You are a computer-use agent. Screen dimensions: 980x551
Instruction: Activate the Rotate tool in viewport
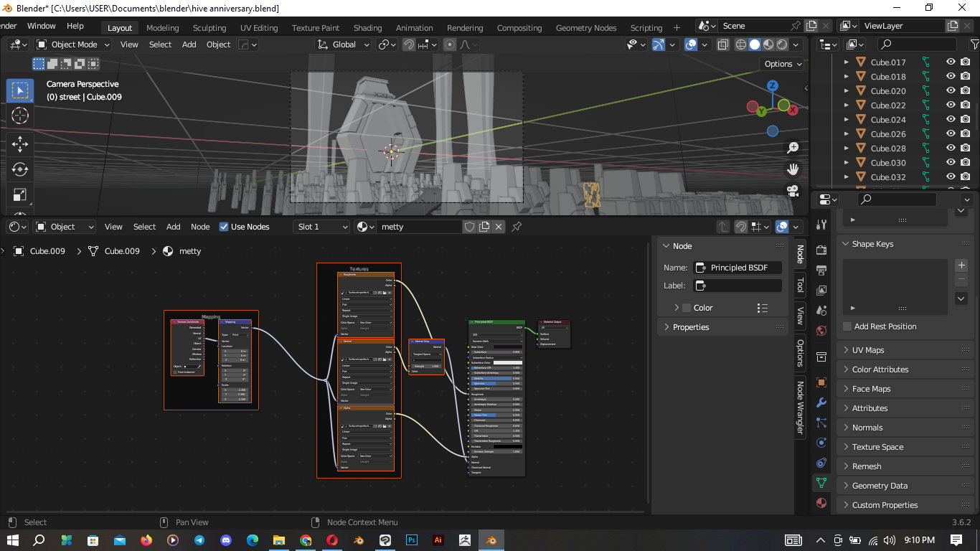[x=20, y=170]
